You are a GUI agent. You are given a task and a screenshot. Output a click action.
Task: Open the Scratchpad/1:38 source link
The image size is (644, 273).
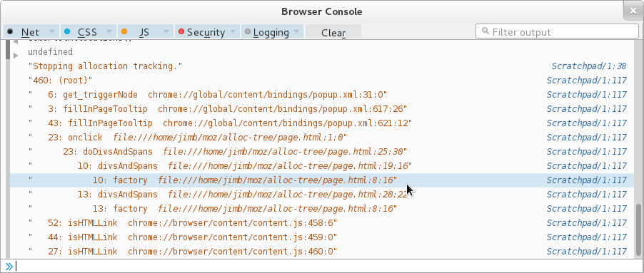589,66
